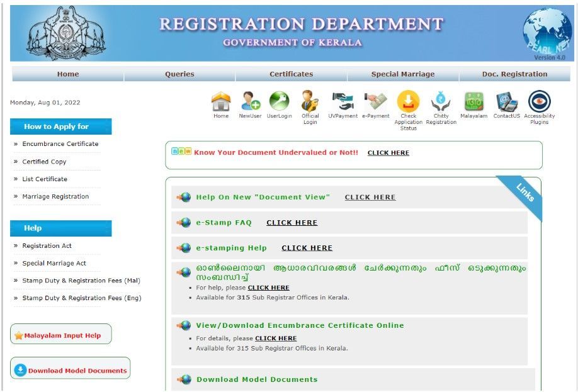Image resolution: width=578 pixels, height=392 pixels.
Task: Select the Home icon in the toolbar
Action: click(x=221, y=101)
